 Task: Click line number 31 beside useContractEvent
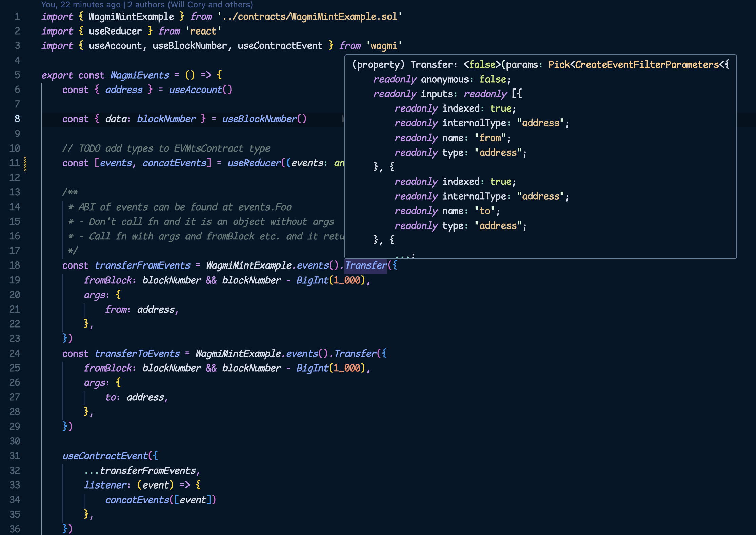15,456
